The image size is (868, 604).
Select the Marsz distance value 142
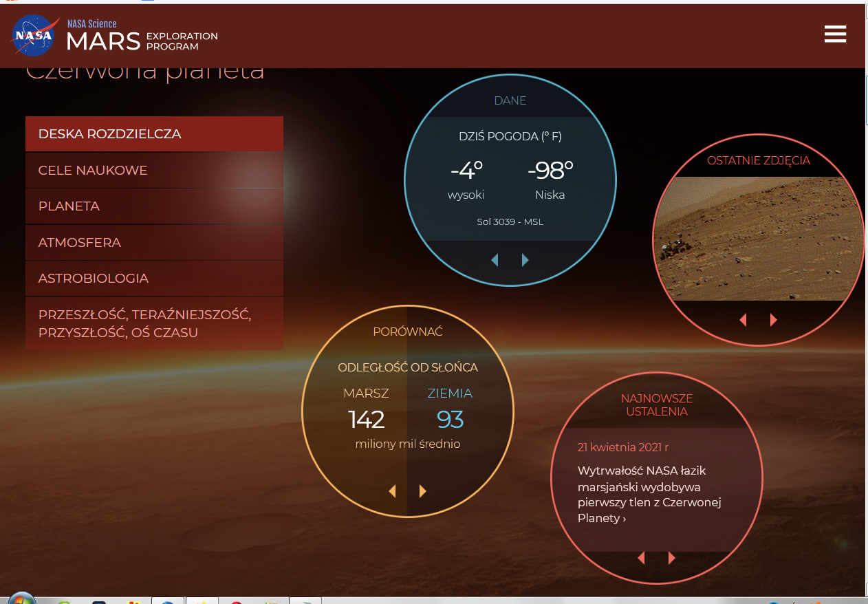367,419
